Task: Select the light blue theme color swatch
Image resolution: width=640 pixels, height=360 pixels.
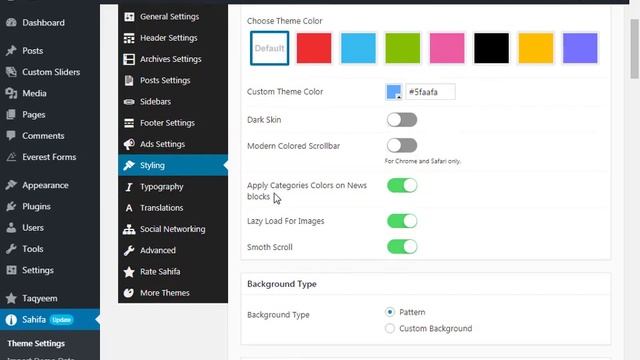Action: pyautogui.click(x=358, y=48)
